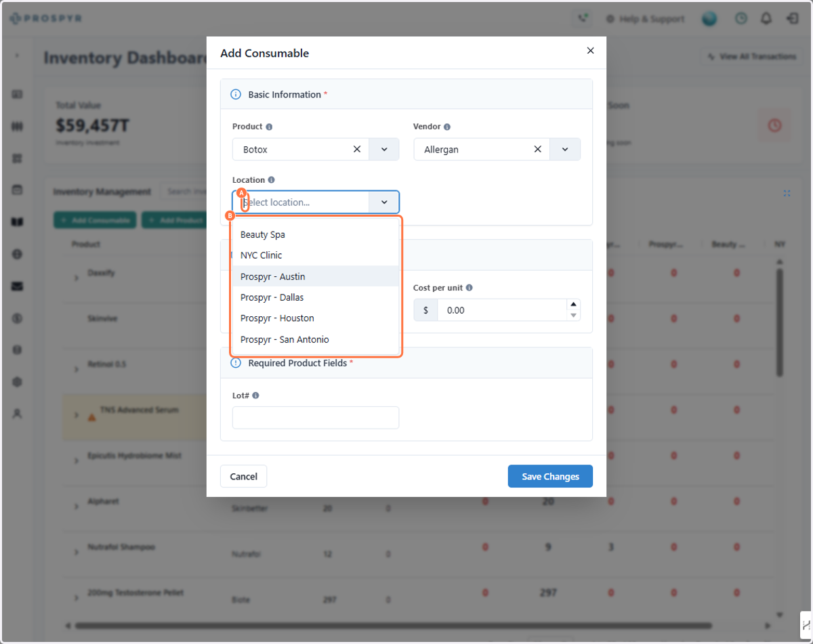The image size is (813, 644).
Task: Click the info icon beside Lot# label
Action: click(255, 395)
